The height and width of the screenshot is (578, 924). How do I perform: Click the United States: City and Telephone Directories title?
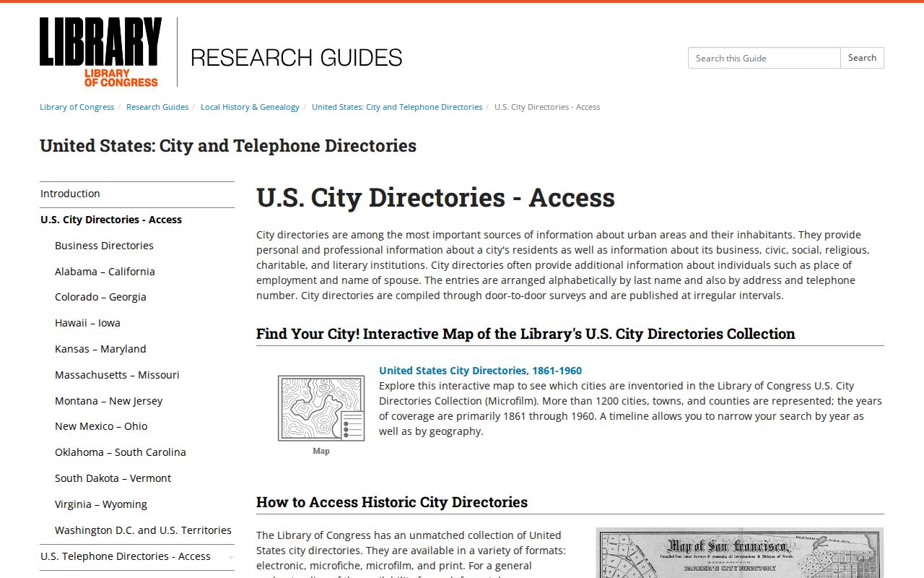pos(228,146)
